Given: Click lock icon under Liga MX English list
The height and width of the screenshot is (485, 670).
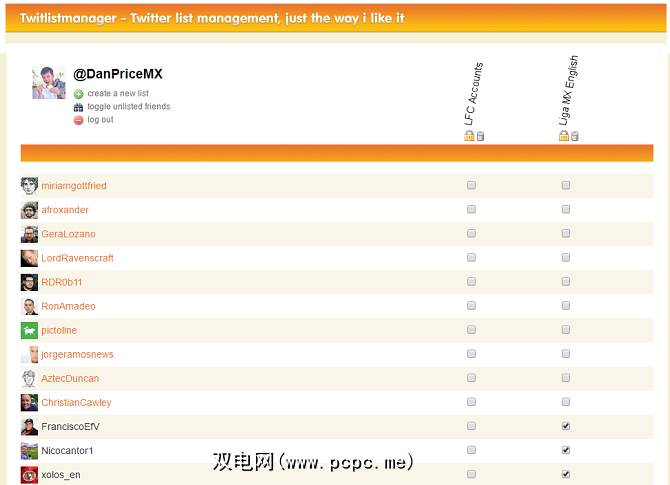Looking at the screenshot, I should [564, 136].
